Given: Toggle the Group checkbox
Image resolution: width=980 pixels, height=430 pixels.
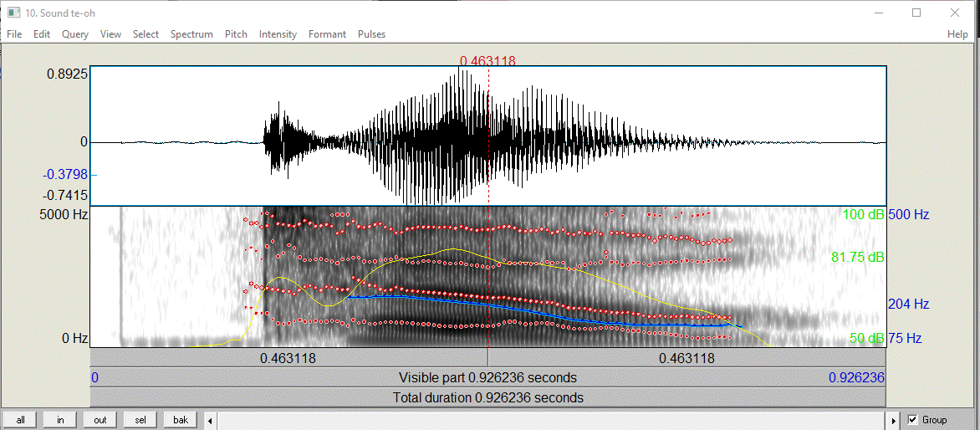Looking at the screenshot, I should [x=913, y=419].
